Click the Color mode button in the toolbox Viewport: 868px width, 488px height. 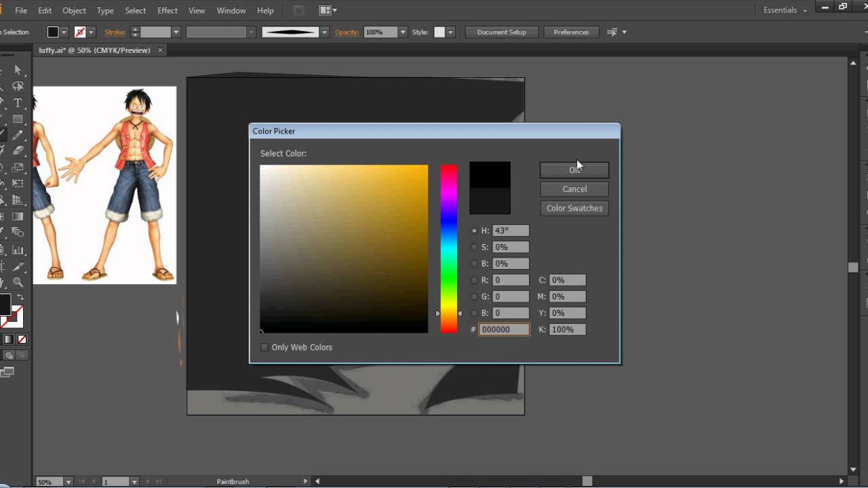point(9,340)
